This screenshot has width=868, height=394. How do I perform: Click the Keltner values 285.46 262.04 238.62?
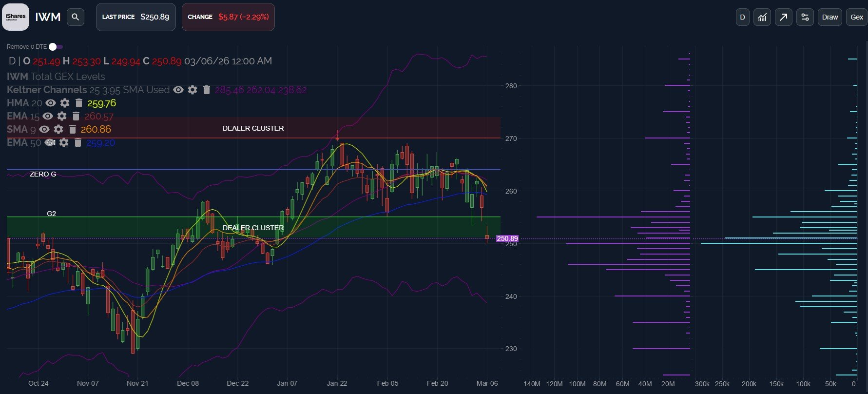click(x=261, y=90)
